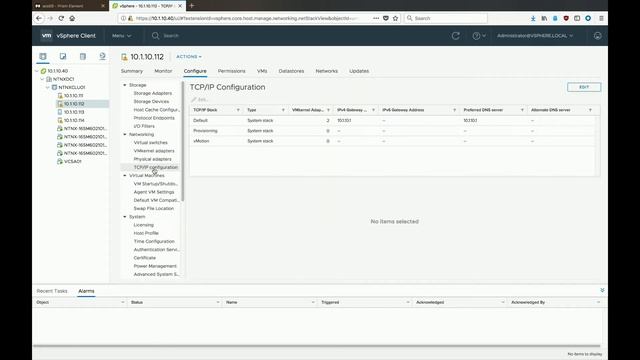Open Licensing settings
This screenshot has height=360, width=640.
coord(144,225)
